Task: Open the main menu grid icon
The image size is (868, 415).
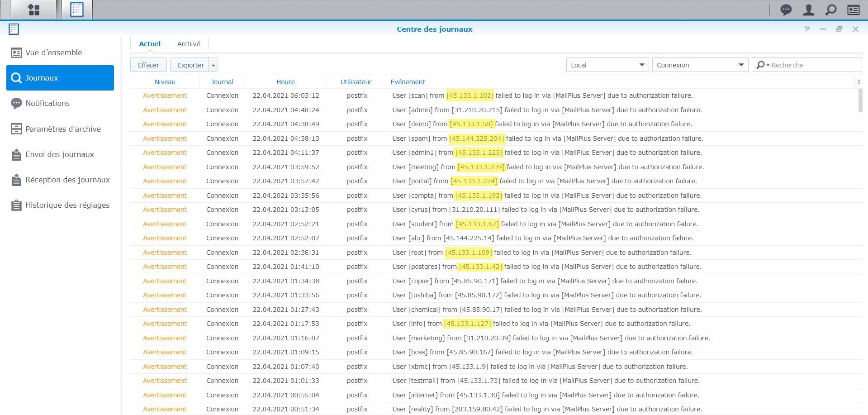Action: pyautogui.click(x=33, y=10)
